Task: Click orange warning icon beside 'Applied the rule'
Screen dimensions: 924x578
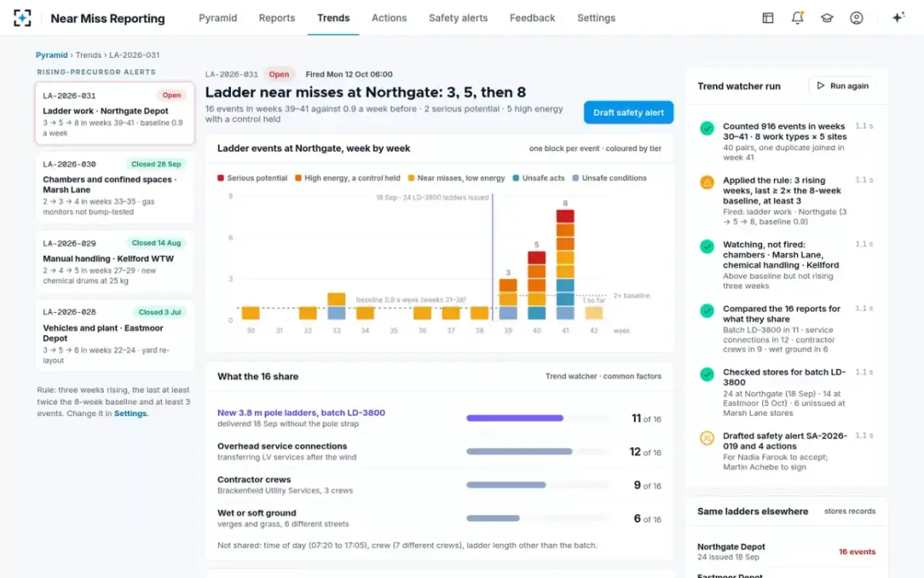Action: [x=707, y=183]
